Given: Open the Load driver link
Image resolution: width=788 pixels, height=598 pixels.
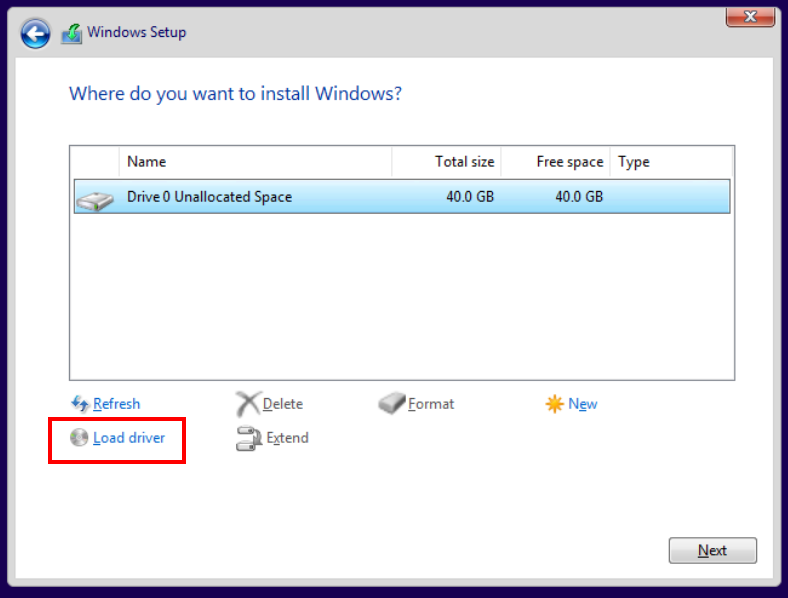Looking at the screenshot, I should click(129, 438).
